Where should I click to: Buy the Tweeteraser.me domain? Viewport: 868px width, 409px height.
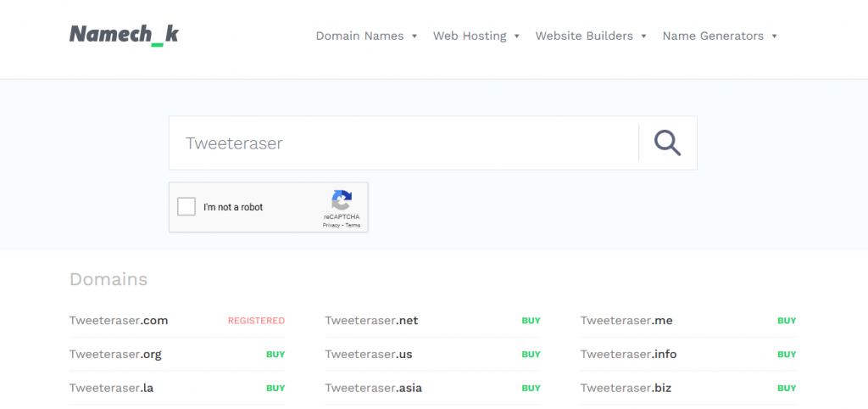pyautogui.click(x=787, y=321)
